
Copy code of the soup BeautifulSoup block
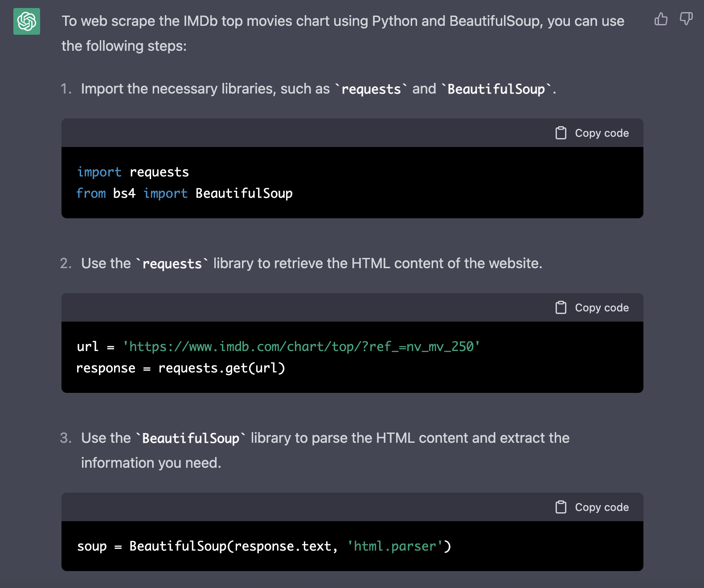pyautogui.click(x=592, y=507)
